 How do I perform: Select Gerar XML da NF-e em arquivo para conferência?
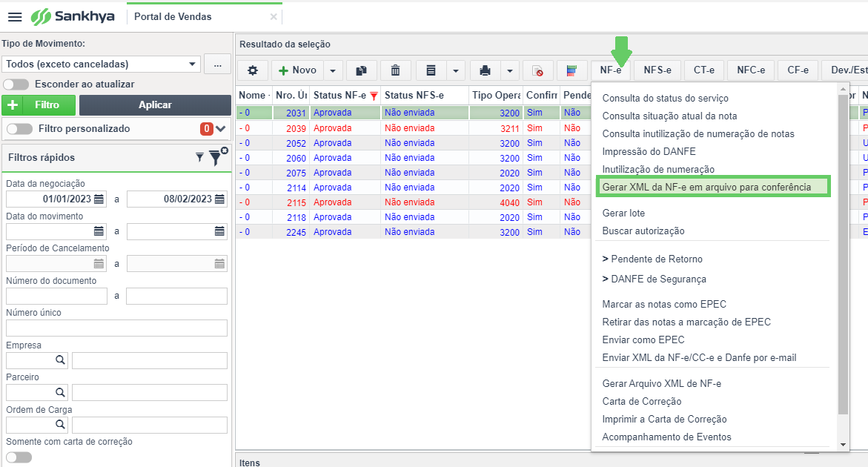tap(712, 187)
